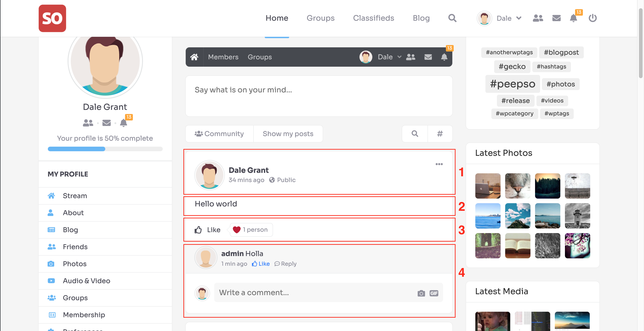
Task: Click the #wpcategory hashtag
Action: [x=515, y=114]
